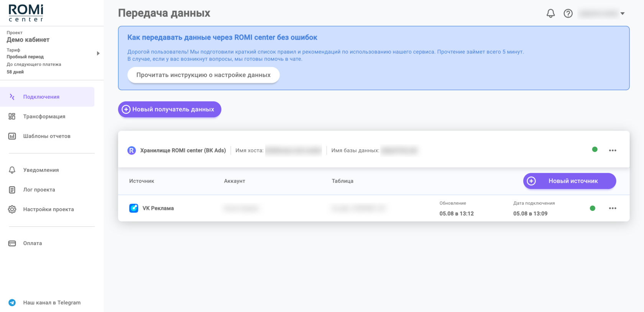Click the Оплата card icon
Screen dimensions: 644x312
12,243
